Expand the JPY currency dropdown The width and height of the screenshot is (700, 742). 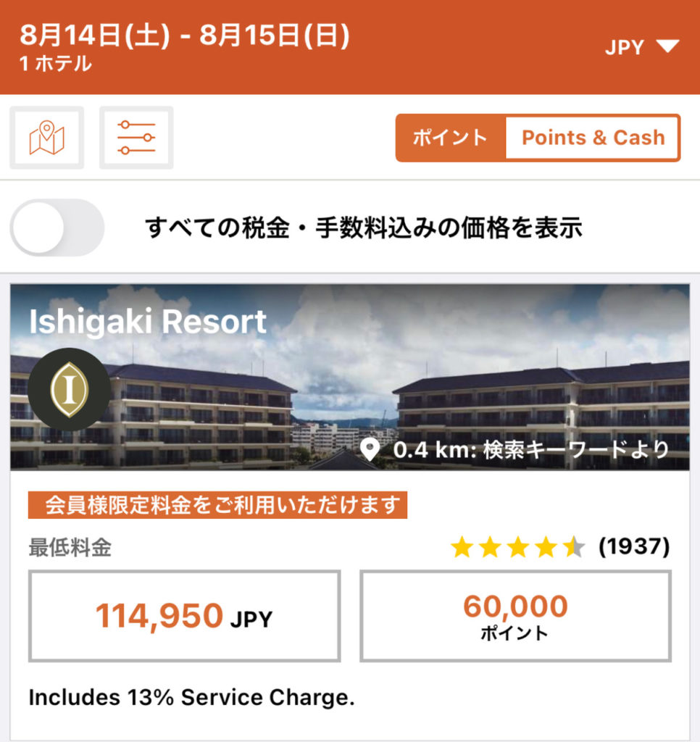pyautogui.click(x=625, y=48)
